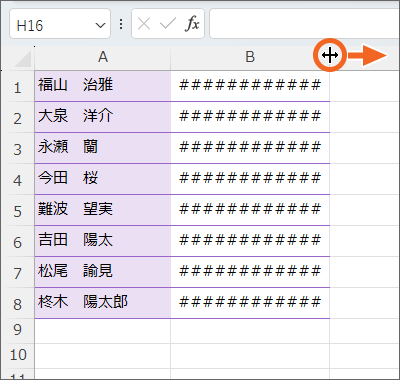Click cell B2 showing hash marks
Image resolution: width=400 pixels, height=380 pixels.
point(250,117)
